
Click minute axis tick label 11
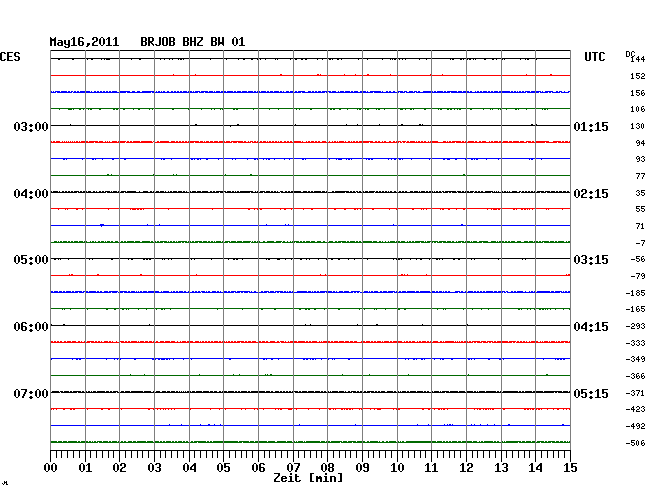[x=431, y=468]
